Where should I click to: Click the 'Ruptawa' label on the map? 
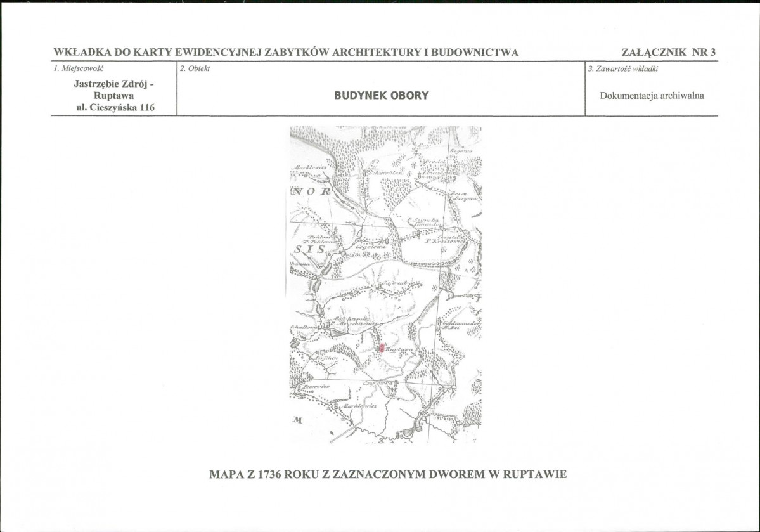coord(400,349)
